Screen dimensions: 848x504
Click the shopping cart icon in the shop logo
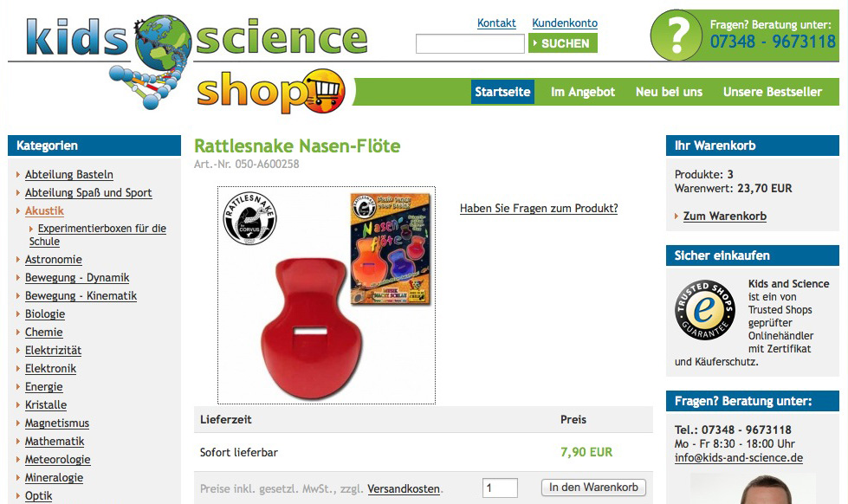coord(324,90)
